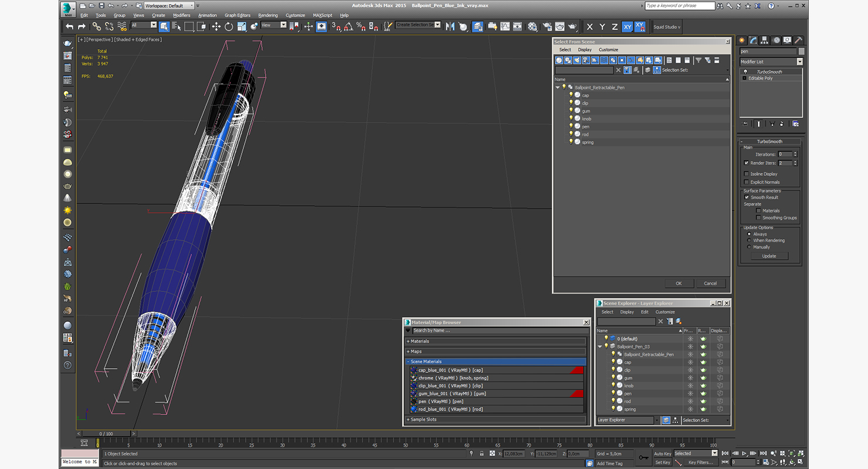This screenshot has height=469, width=868.
Task: Restrict to Z axis constraint
Action: [615, 27]
